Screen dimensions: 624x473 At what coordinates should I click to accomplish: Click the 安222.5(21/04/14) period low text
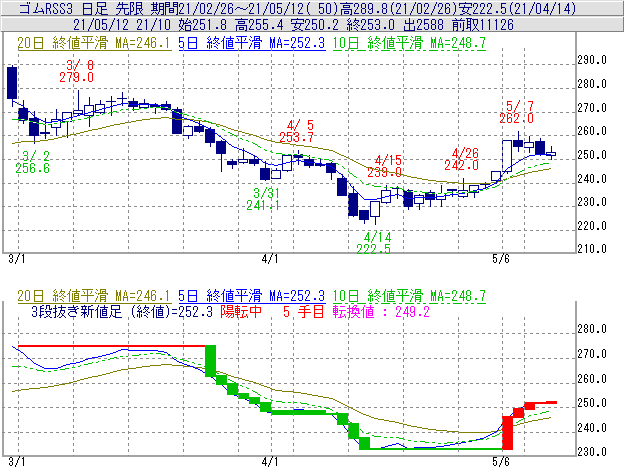[517, 8]
